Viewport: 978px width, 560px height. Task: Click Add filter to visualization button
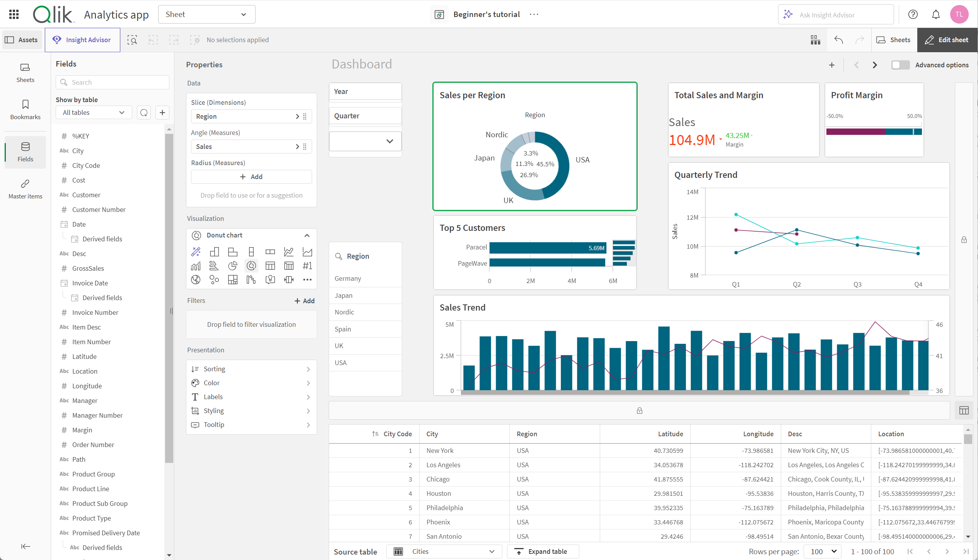[x=303, y=300]
